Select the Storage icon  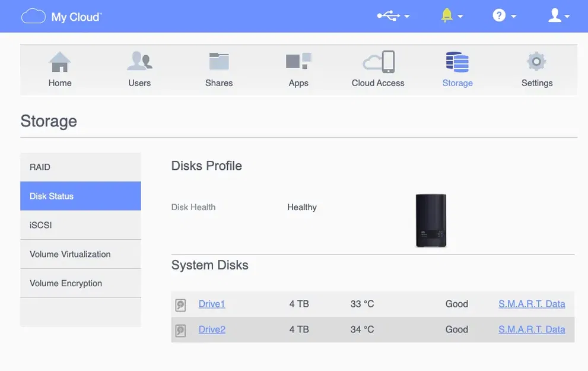[x=457, y=61]
